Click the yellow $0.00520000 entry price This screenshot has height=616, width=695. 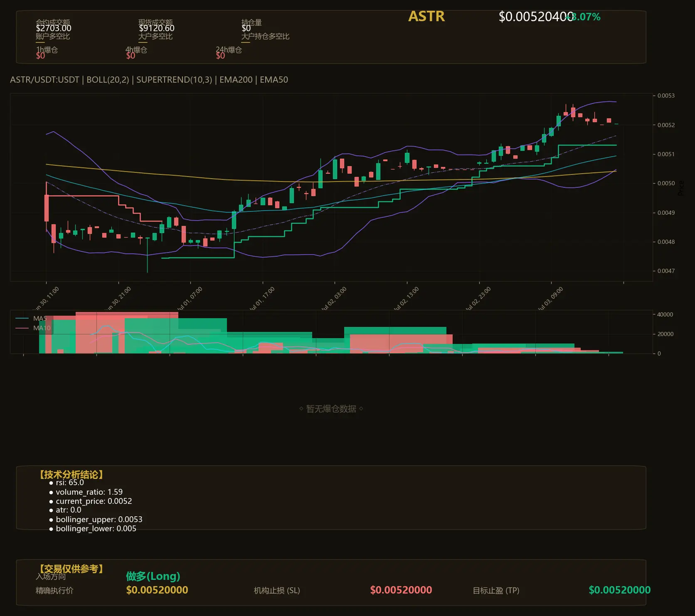[157, 590]
